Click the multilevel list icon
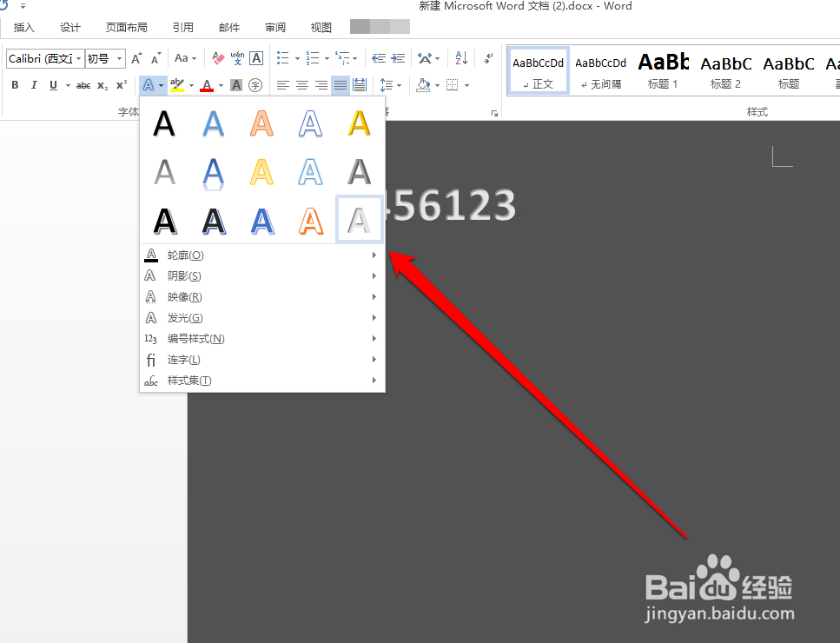 coord(342,58)
